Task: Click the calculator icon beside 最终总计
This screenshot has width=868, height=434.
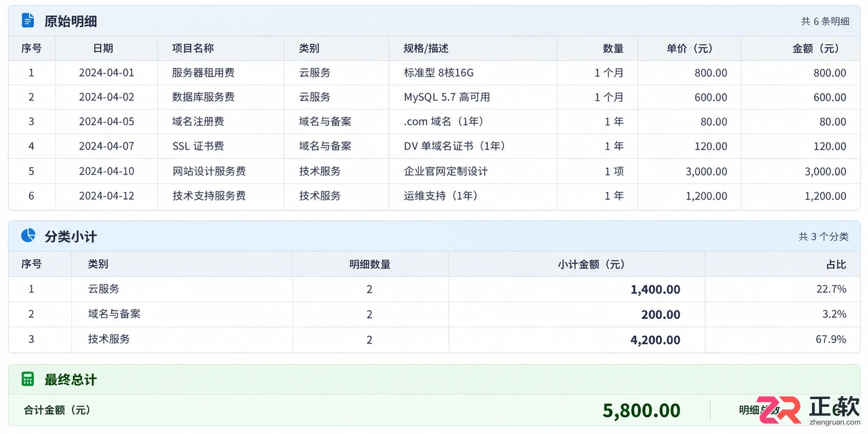Action: coord(28,379)
